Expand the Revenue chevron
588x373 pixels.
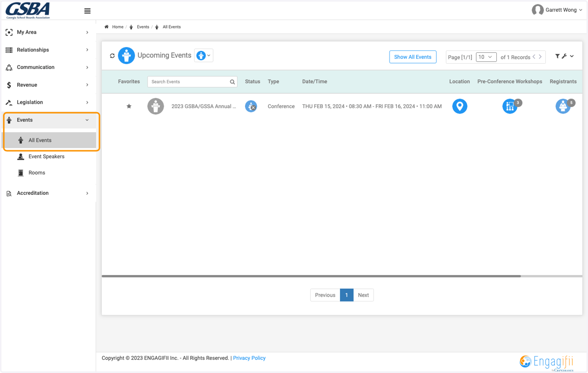pyautogui.click(x=87, y=85)
